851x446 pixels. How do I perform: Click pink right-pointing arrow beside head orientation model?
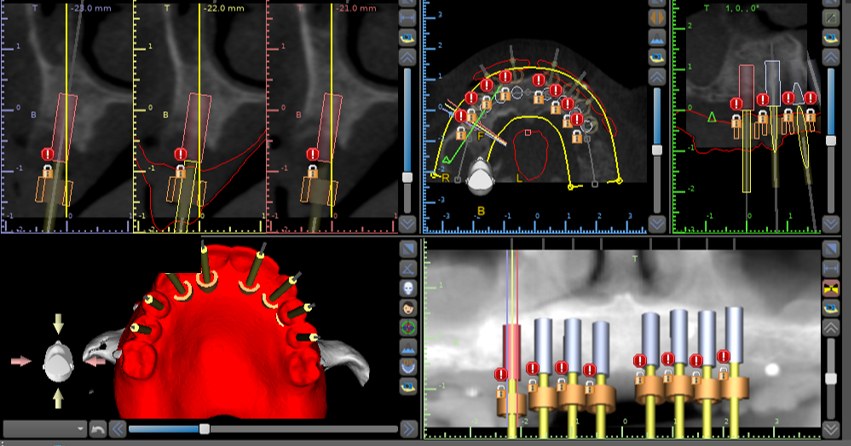tap(21, 361)
